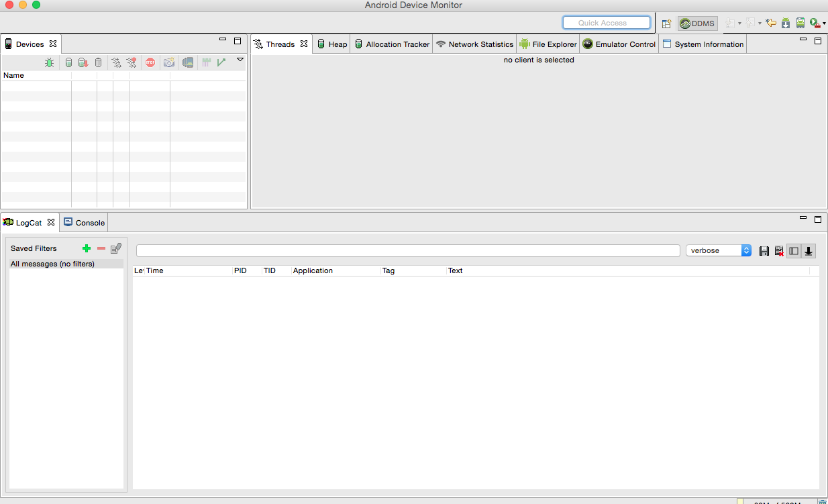The width and height of the screenshot is (828, 504).
Task: Edit selected logcat filter icon
Action: (116, 248)
